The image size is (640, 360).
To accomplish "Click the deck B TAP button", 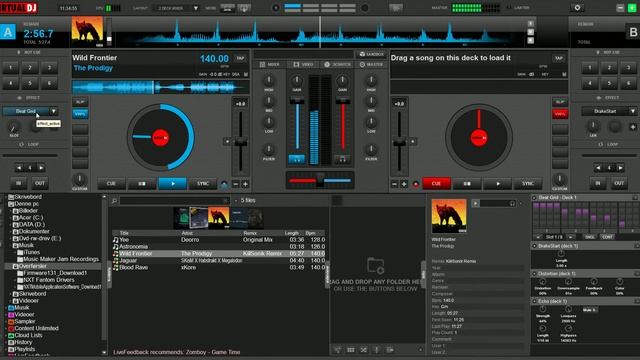I will 558,58.
